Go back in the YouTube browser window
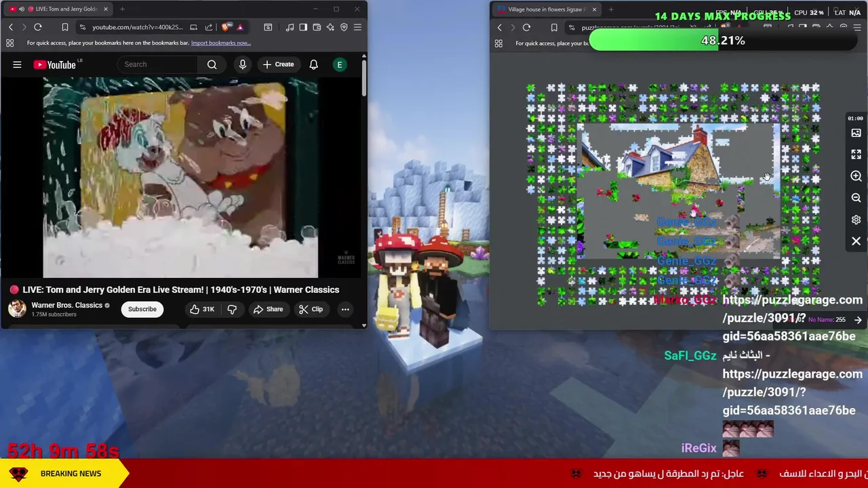The image size is (868, 488). (11, 27)
